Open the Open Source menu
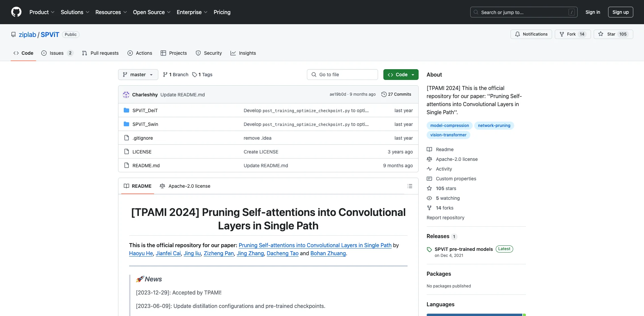 [152, 12]
